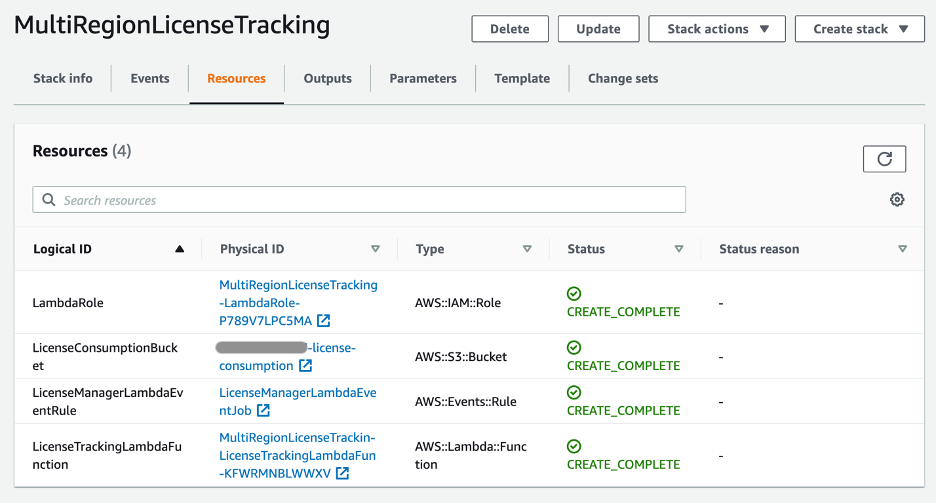Screen dimensions: 936x504
Task: Click the AWS::Lambda::Function type cell
Action: (x=471, y=455)
